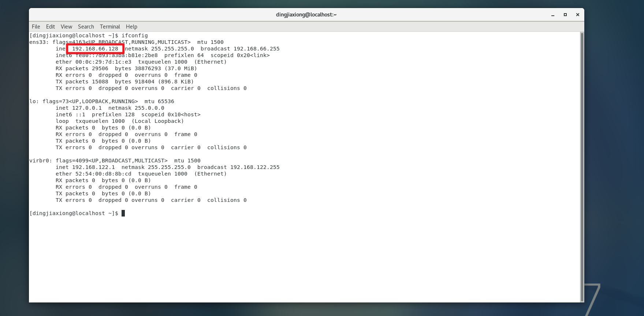Click RX packets 29506 line
The height and width of the screenshot is (316, 644).
[126, 68]
